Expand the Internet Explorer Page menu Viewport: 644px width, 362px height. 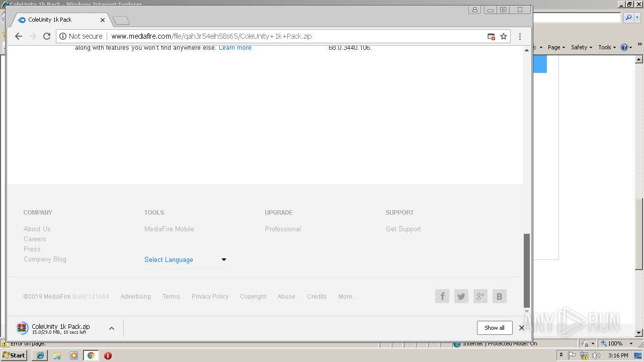pos(556,47)
